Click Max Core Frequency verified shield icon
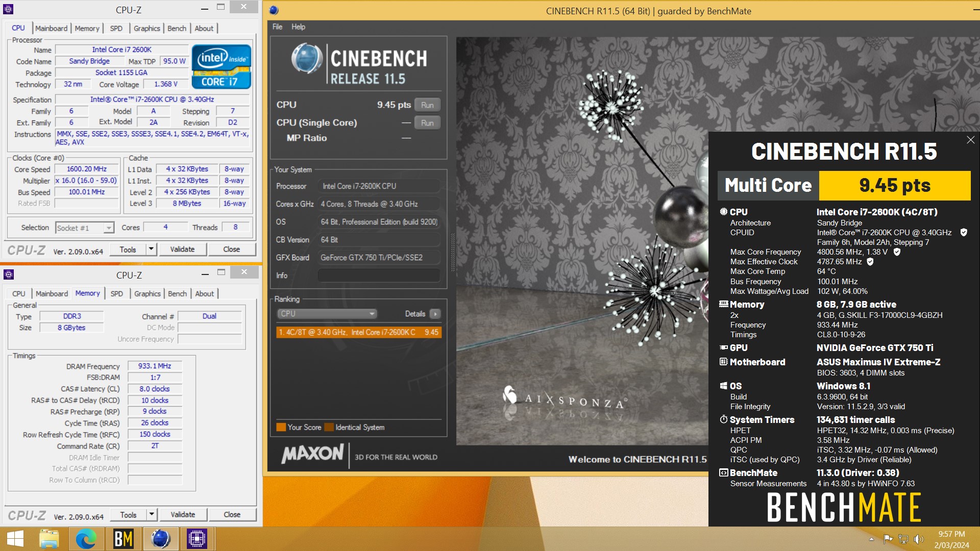This screenshot has width=980, height=551. (897, 252)
